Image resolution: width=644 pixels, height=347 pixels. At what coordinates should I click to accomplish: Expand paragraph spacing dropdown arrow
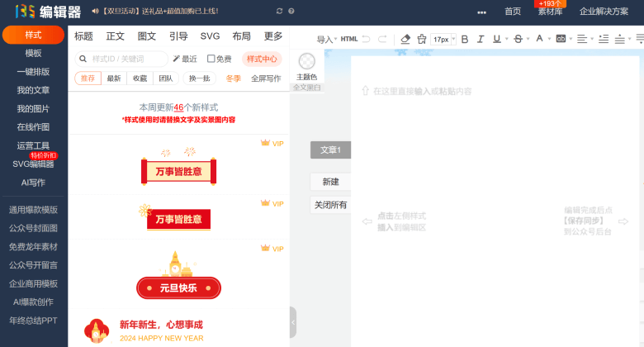coord(630,39)
